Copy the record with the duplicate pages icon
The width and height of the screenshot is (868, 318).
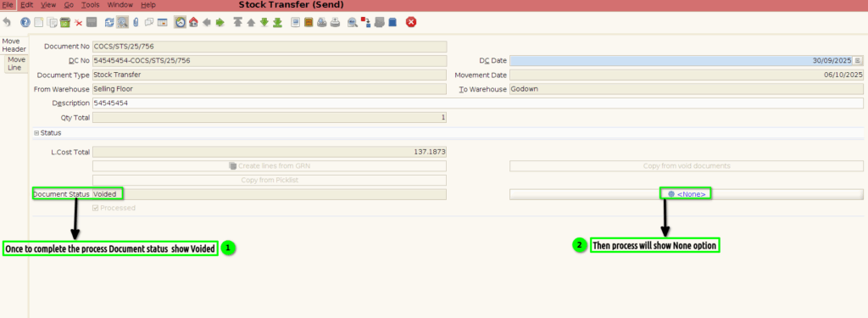[52, 23]
